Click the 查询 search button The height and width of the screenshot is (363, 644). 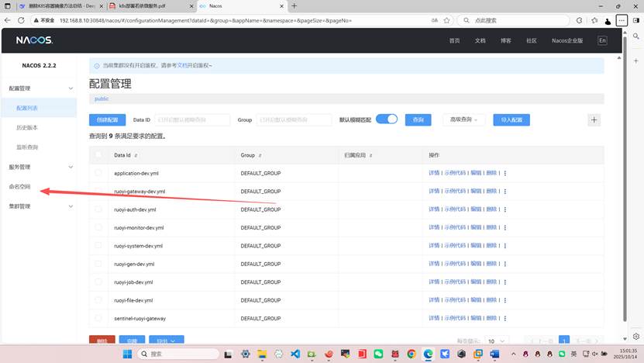[x=418, y=119]
